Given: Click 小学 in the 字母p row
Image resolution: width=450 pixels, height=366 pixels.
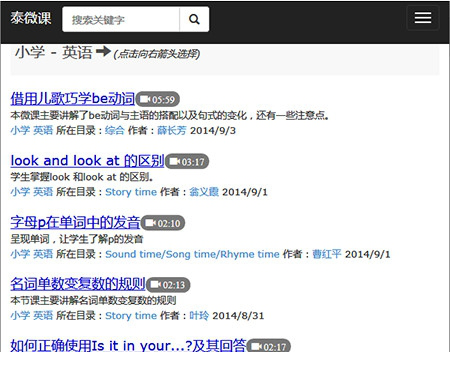Looking at the screenshot, I should coord(20,254).
